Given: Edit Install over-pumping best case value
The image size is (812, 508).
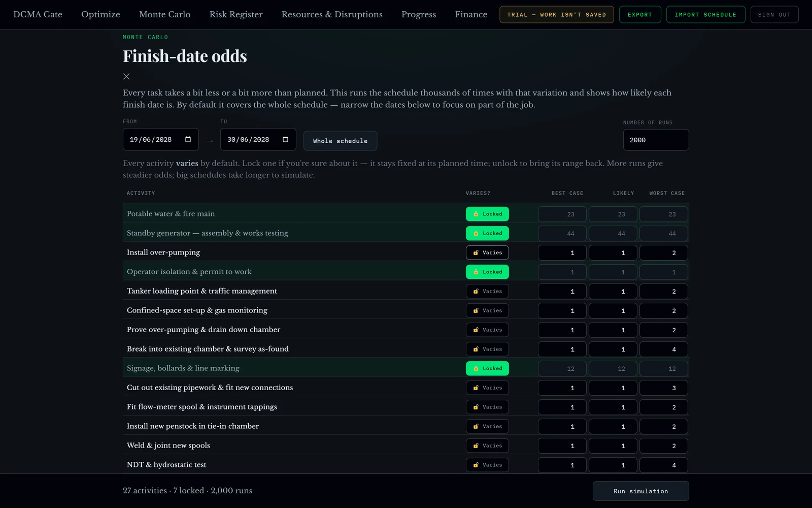Looking at the screenshot, I should click(x=562, y=253).
